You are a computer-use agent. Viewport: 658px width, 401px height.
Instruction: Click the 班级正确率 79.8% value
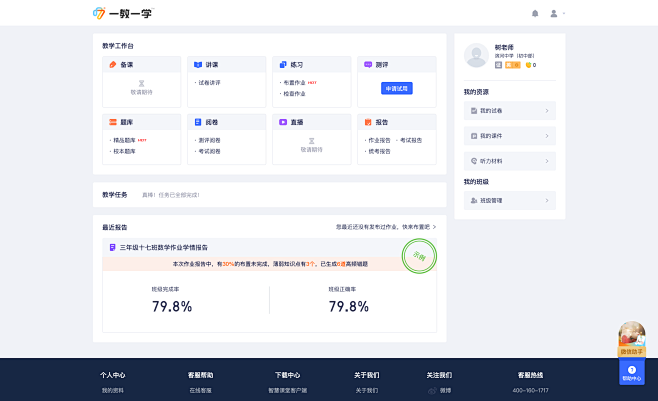[348, 306]
